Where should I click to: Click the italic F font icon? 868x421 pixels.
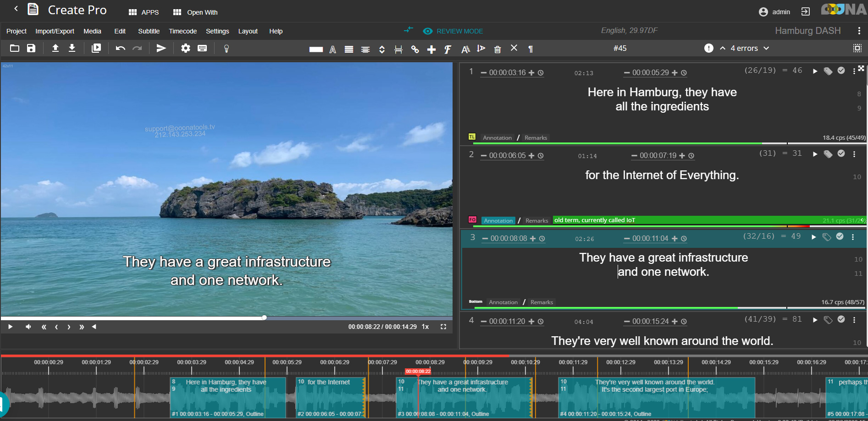[448, 49]
